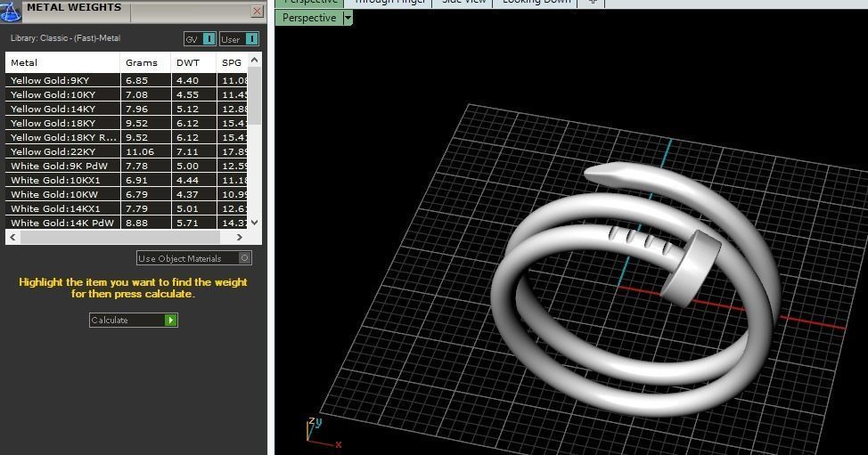Select the Yellow Gold:10KY row
This screenshot has height=455, width=868.
(127, 94)
